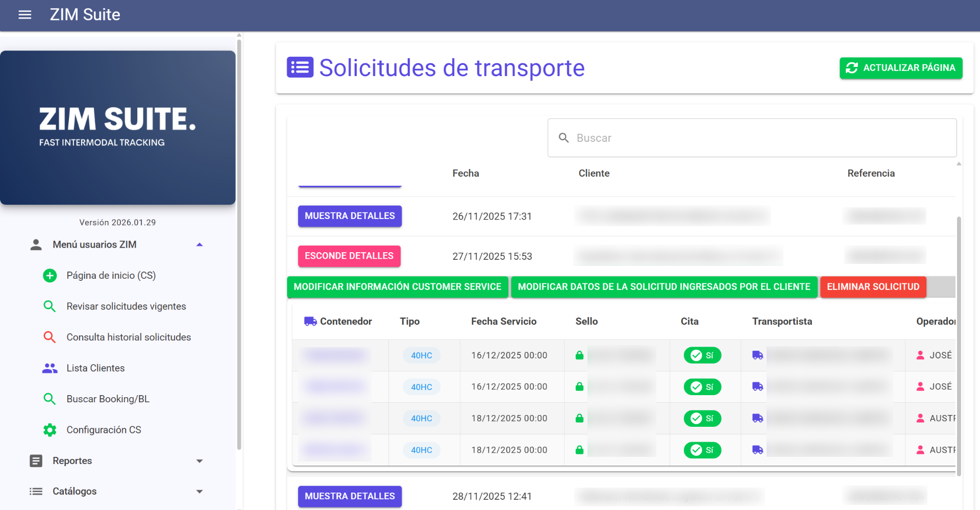Open the hamburger navigation menu
The height and width of the screenshot is (510, 980).
pyautogui.click(x=24, y=15)
